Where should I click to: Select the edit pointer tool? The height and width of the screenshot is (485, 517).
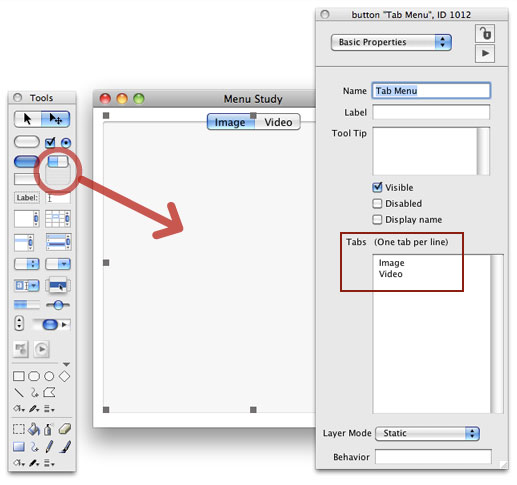point(55,119)
